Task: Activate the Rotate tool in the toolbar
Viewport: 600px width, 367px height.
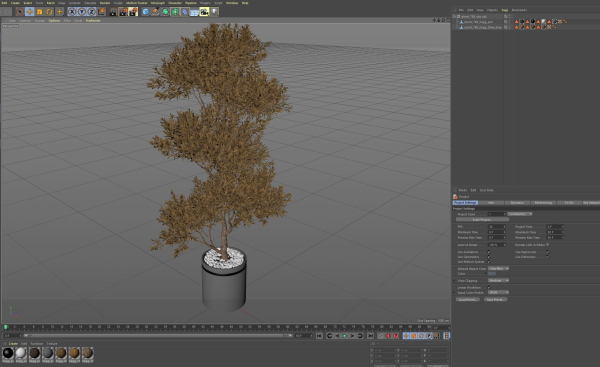Action: click(49, 12)
